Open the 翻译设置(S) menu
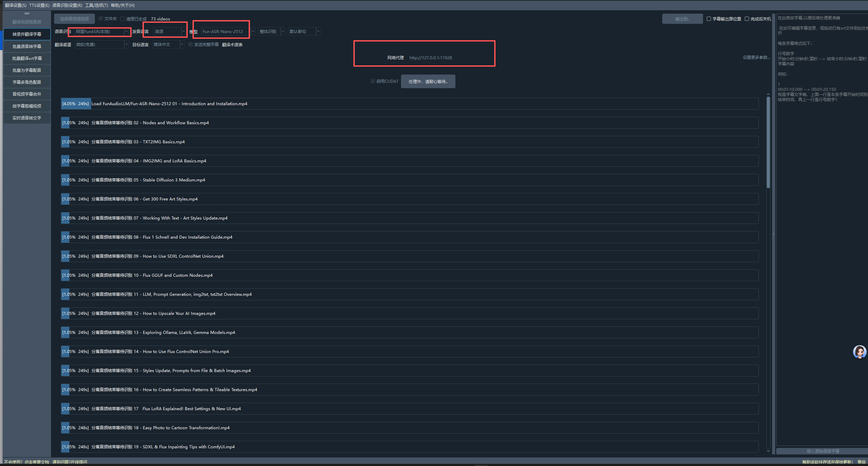Viewport: 868px width, 466px height. pos(16,5)
